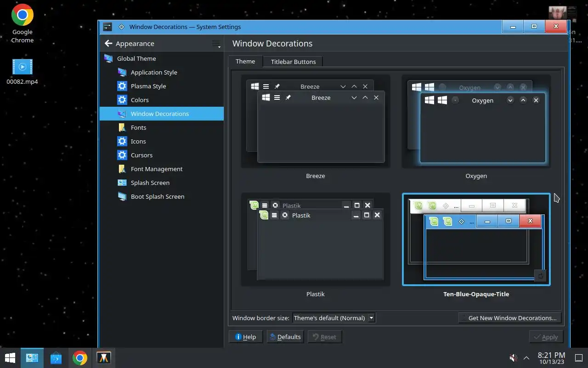
Task: Click the Cursors gear icon
Action: coord(122,155)
